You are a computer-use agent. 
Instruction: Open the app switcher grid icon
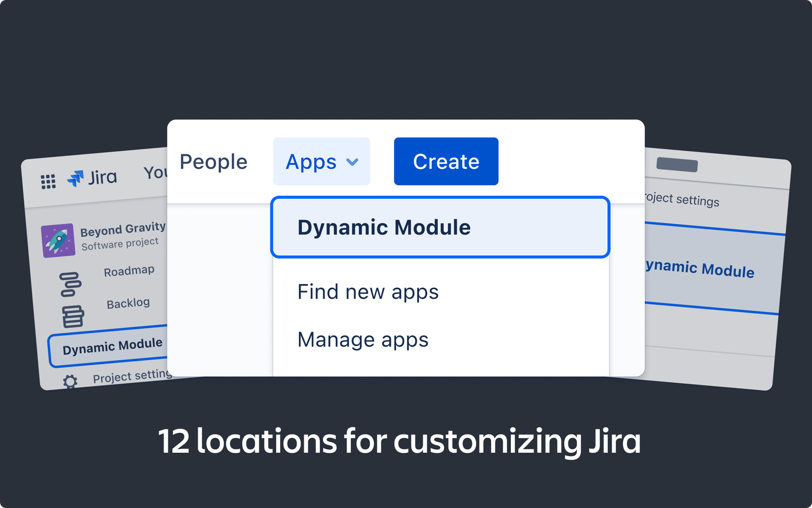pos(48,181)
